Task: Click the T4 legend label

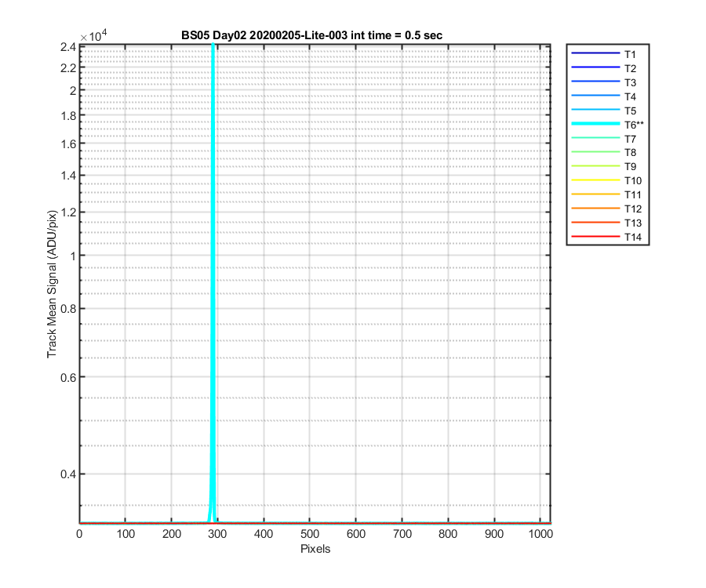Action: point(630,96)
